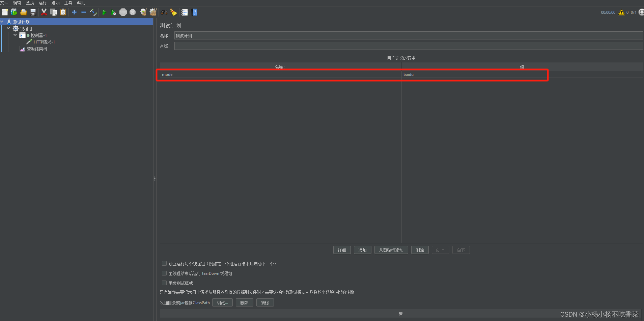Image resolution: width=644 pixels, height=321 pixels.
Task: Expand all tree nodes with plus icon
Action: 74,12
